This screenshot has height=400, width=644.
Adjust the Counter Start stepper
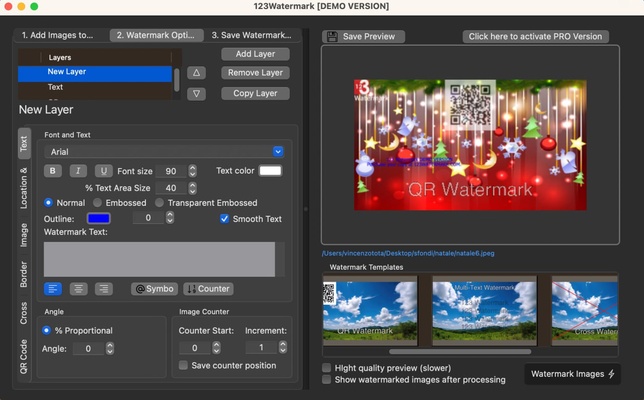(x=216, y=348)
